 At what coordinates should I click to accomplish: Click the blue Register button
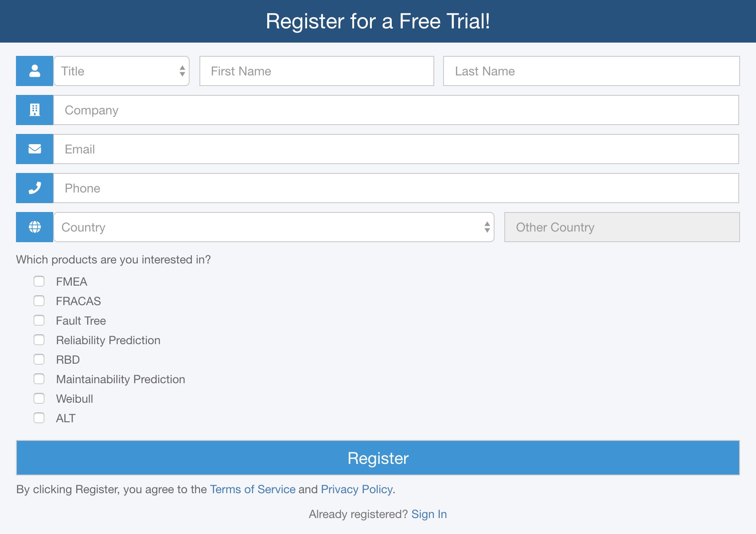tap(378, 458)
